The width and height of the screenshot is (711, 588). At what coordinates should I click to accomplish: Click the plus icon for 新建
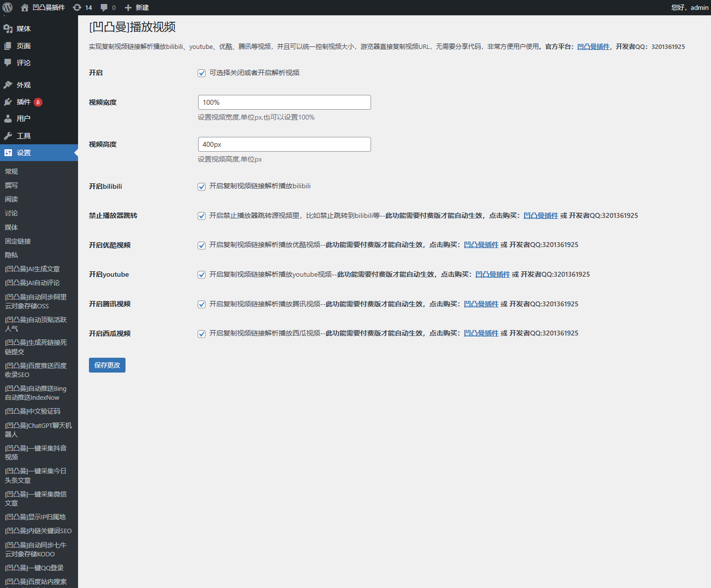point(128,7)
